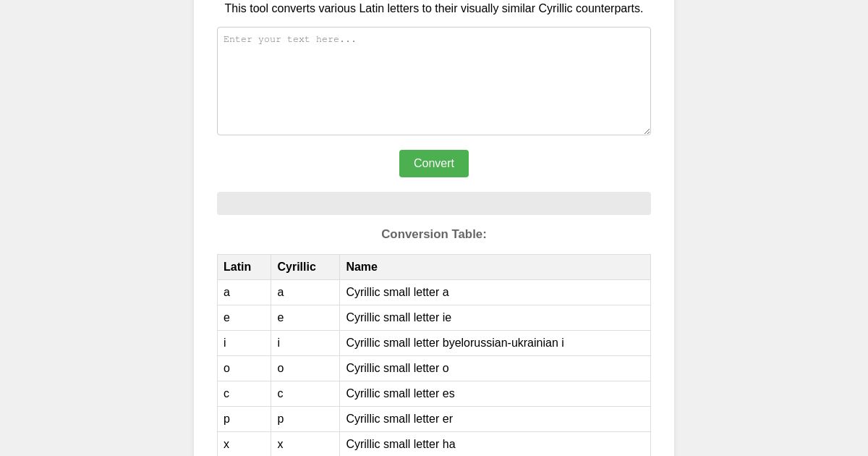Click the Convert button

click(433, 164)
